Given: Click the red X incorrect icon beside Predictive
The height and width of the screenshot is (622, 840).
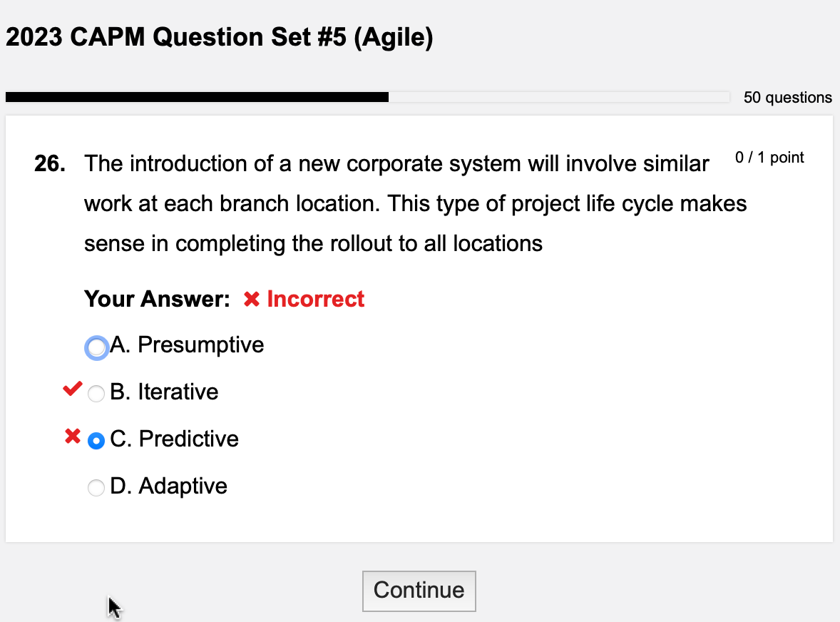Looking at the screenshot, I should click(x=71, y=437).
